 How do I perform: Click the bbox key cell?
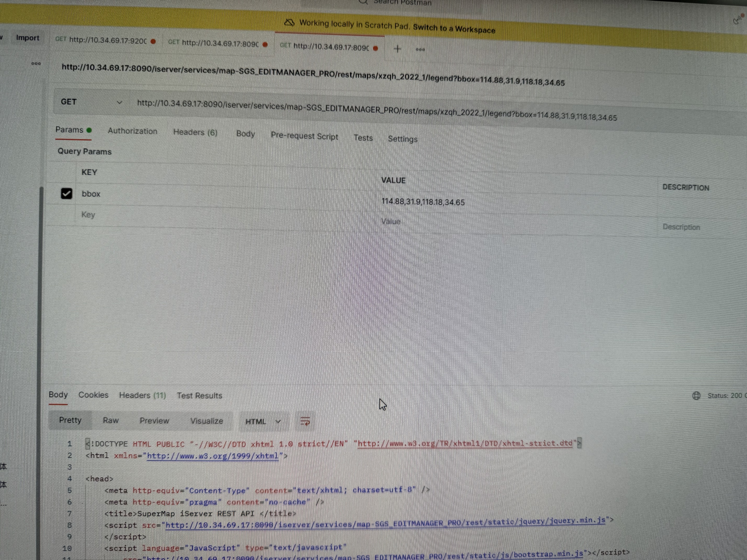click(x=91, y=194)
